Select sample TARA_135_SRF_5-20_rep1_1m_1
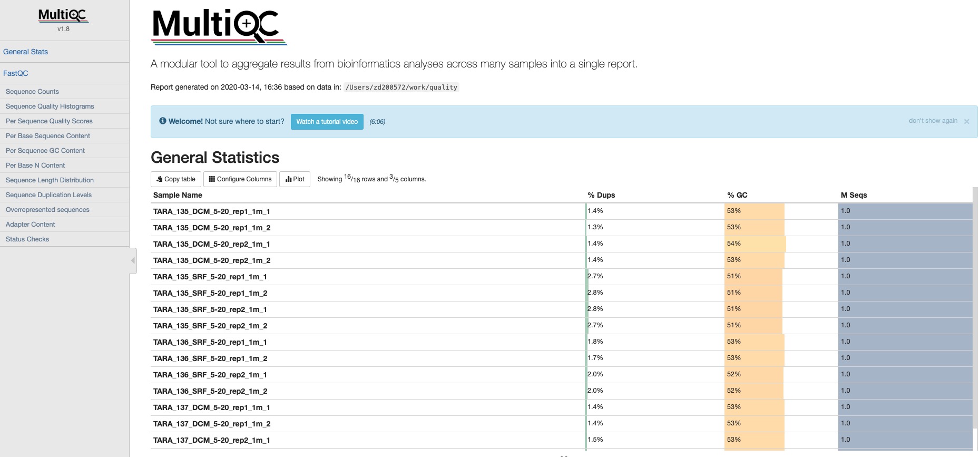 [x=210, y=277]
